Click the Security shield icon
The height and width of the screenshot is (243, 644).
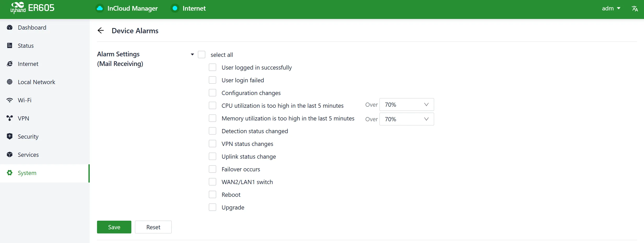tap(10, 137)
